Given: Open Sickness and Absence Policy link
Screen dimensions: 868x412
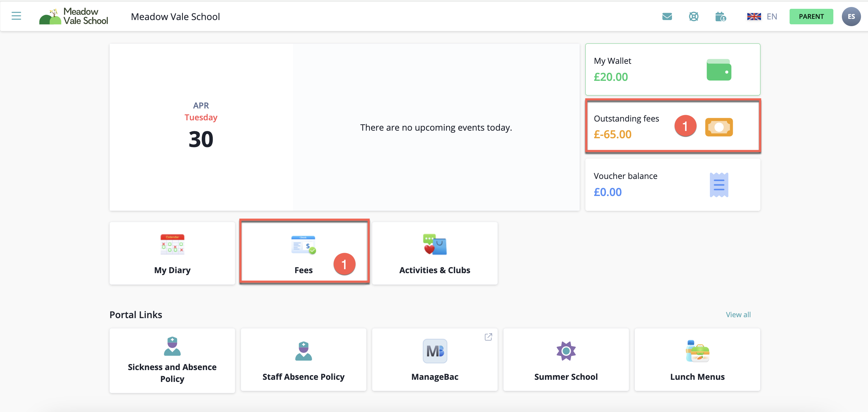Looking at the screenshot, I should [172, 360].
